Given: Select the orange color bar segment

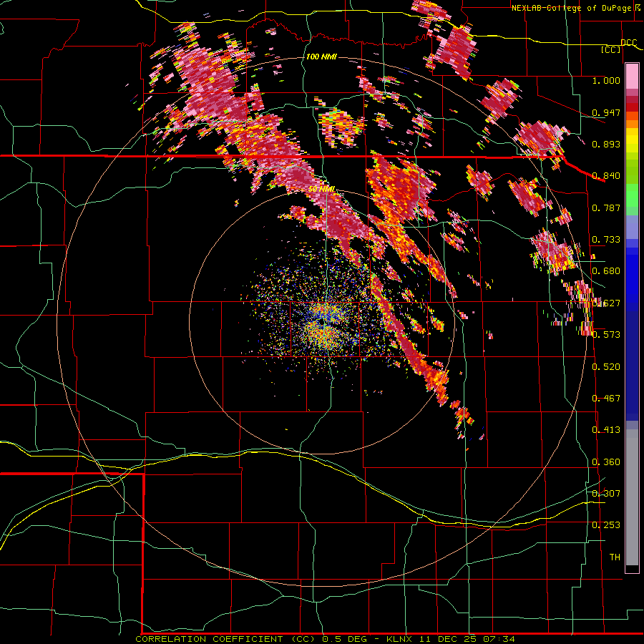Looking at the screenshot, I should point(632,124).
